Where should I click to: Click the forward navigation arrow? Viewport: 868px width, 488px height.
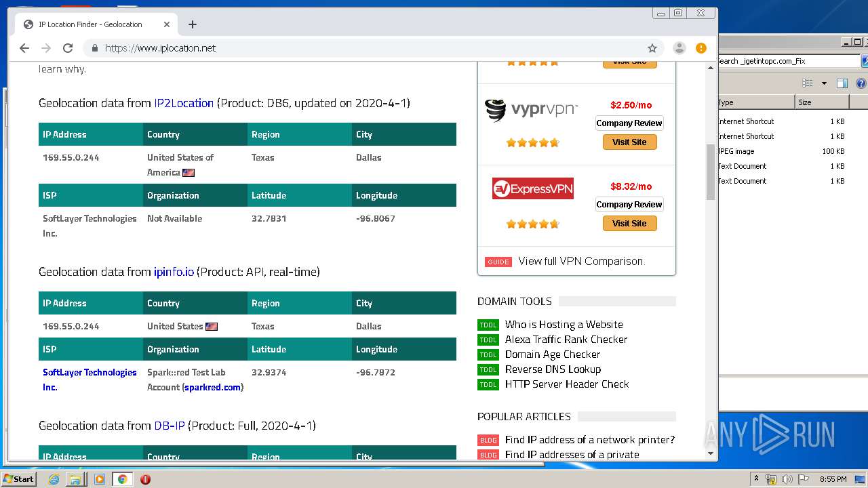[46, 48]
